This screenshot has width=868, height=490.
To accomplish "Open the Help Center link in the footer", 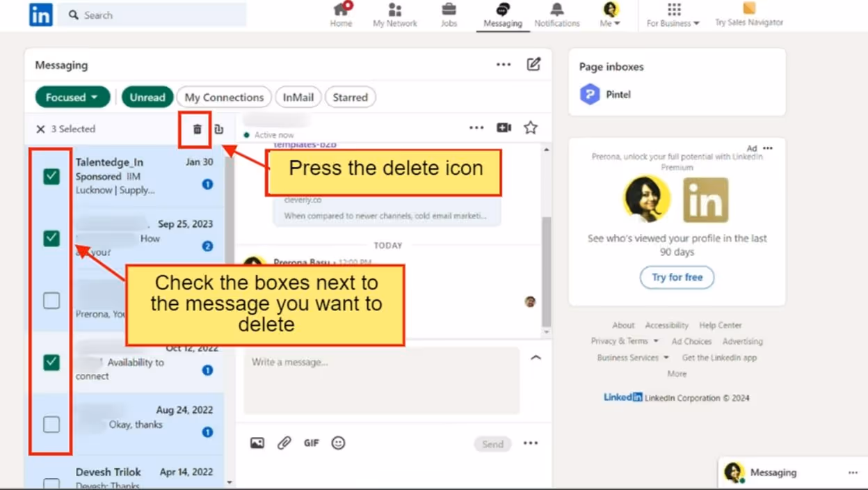I will (720, 325).
